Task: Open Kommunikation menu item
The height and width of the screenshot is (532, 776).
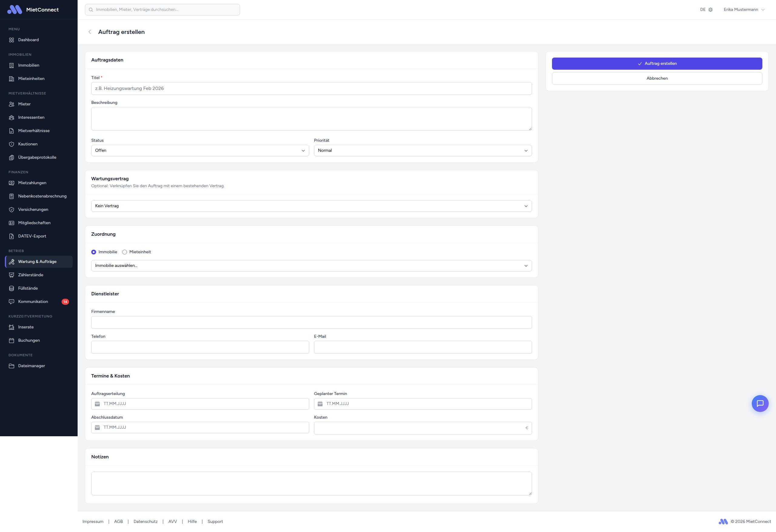Action: pyautogui.click(x=33, y=302)
